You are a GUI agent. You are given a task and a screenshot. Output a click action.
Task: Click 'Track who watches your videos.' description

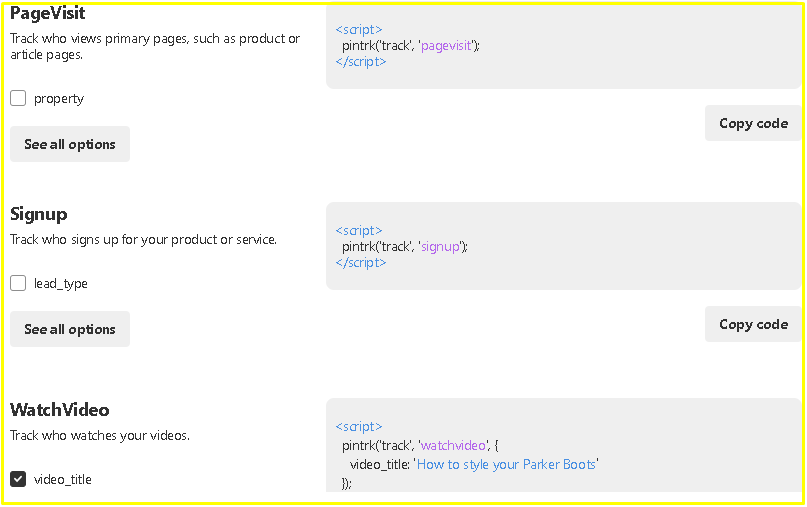100,435
